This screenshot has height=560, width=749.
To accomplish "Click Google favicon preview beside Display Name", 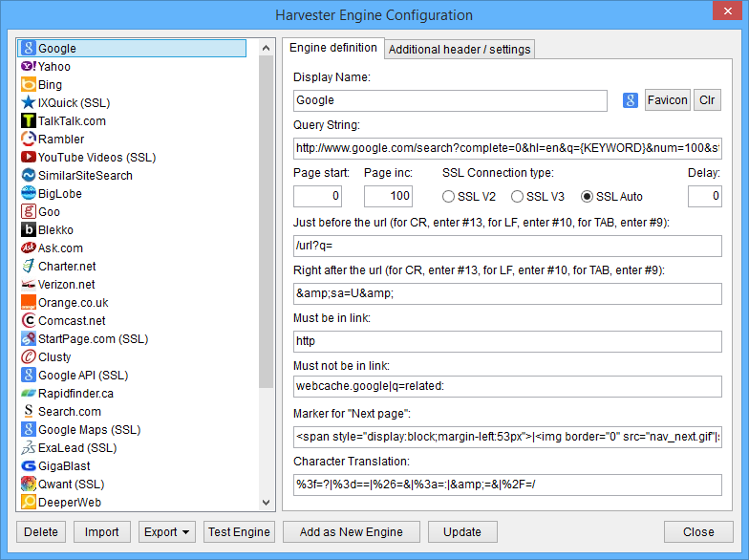I will (x=631, y=100).
